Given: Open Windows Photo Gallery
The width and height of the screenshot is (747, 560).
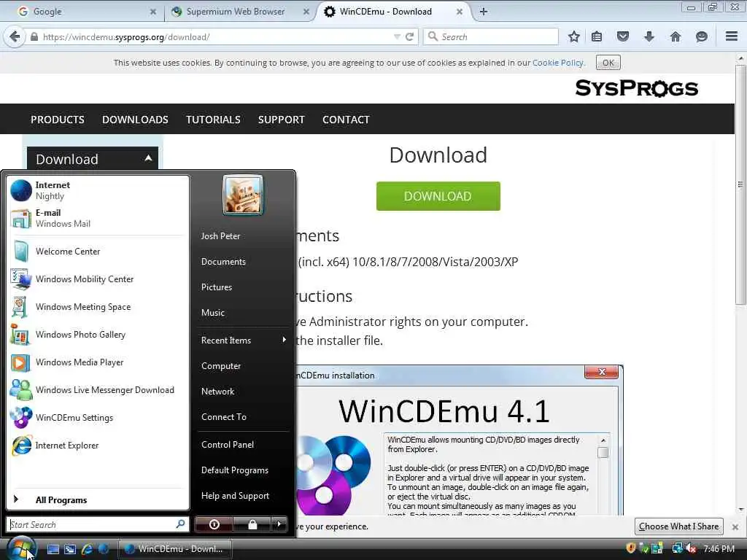Looking at the screenshot, I should pyautogui.click(x=98, y=334).
